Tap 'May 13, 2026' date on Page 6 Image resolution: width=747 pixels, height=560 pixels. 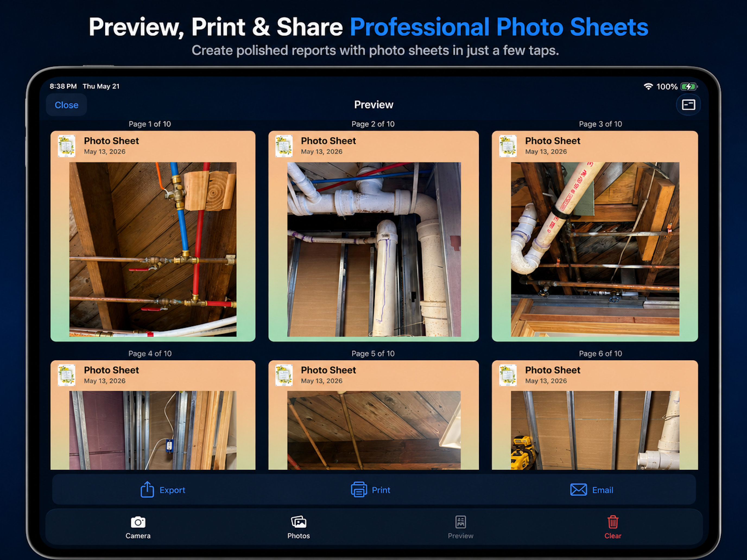coord(546,381)
